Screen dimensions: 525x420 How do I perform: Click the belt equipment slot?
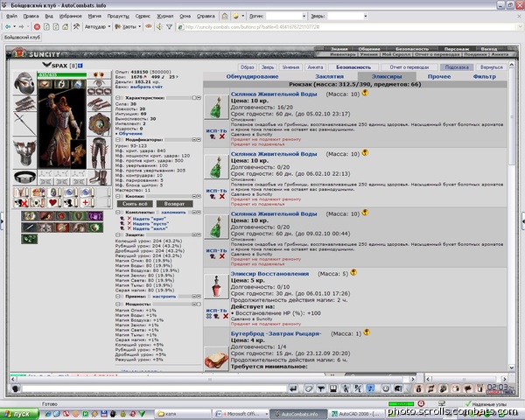24,177
